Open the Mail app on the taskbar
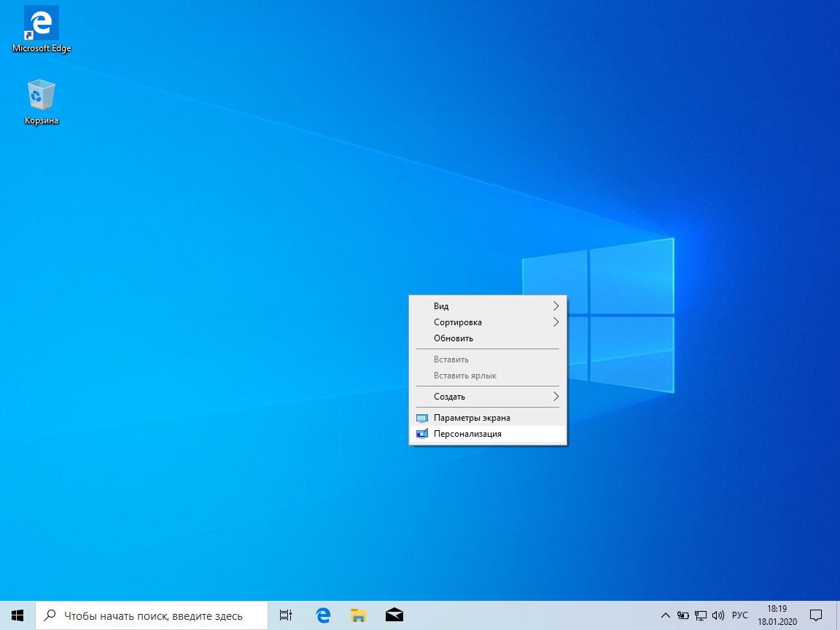 394,615
